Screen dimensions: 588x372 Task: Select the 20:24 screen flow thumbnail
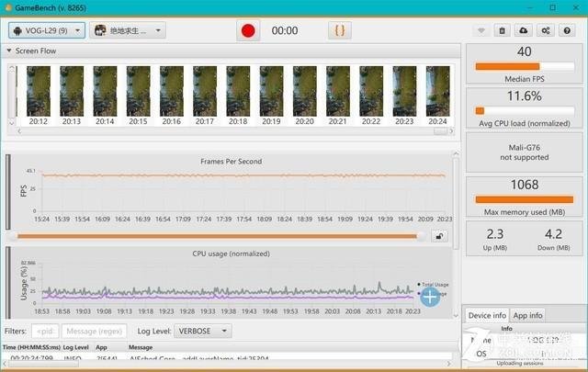pyautogui.click(x=437, y=91)
